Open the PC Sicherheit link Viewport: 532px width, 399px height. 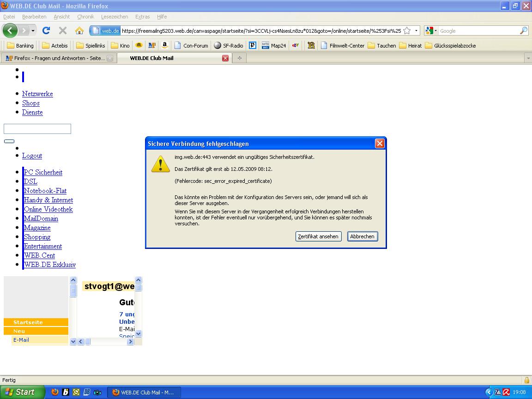[43, 172]
